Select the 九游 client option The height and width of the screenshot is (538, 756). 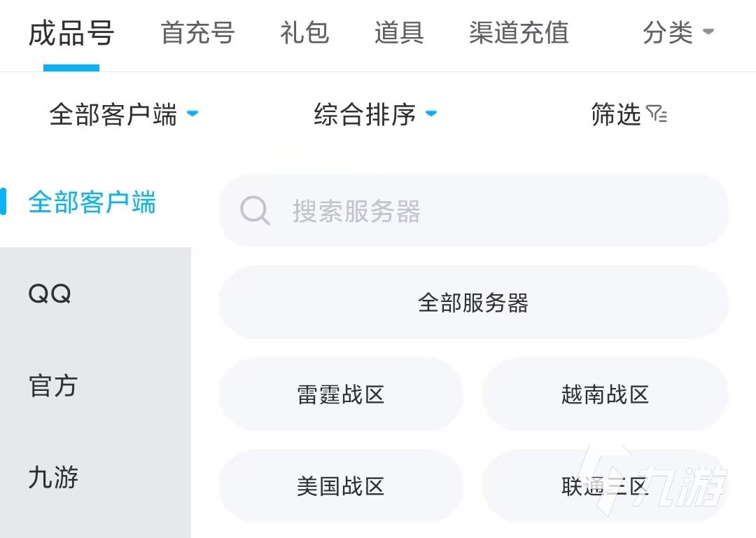tap(53, 478)
